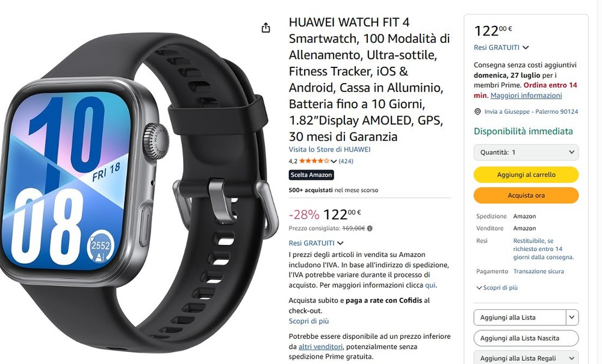
Task: Visit the HUAWEI Store link
Action: 329,150
